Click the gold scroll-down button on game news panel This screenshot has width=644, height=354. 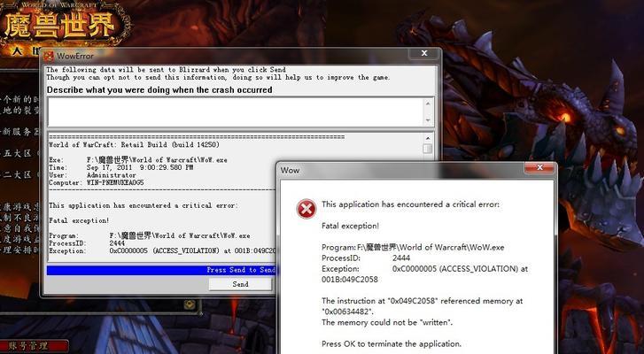(190, 304)
